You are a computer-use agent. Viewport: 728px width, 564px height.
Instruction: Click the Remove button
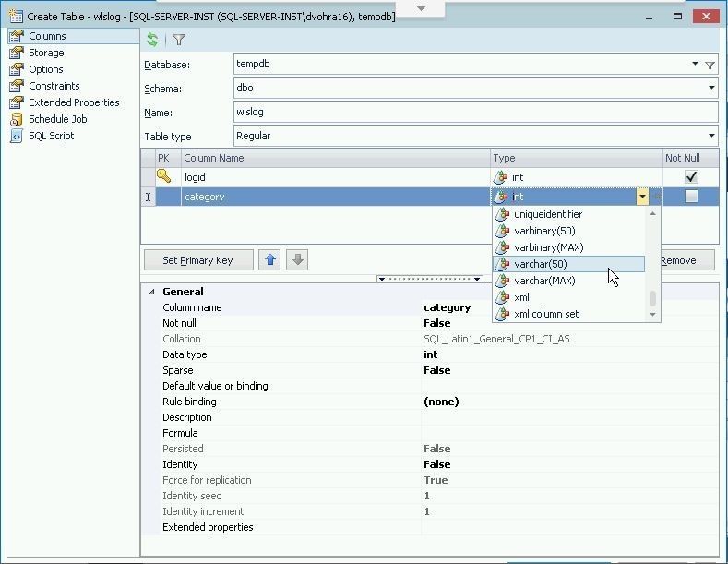pos(679,260)
